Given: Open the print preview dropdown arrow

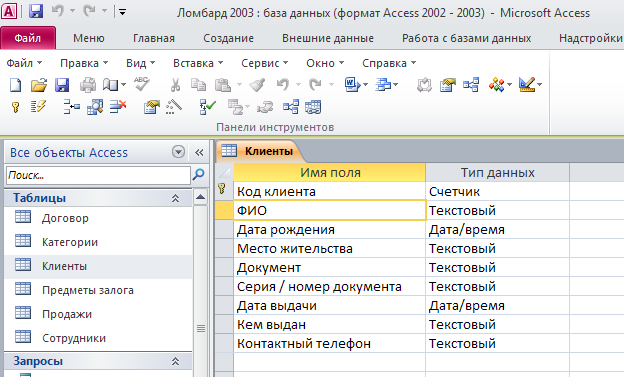Looking at the screenshot, I should [x=123, y=85].
